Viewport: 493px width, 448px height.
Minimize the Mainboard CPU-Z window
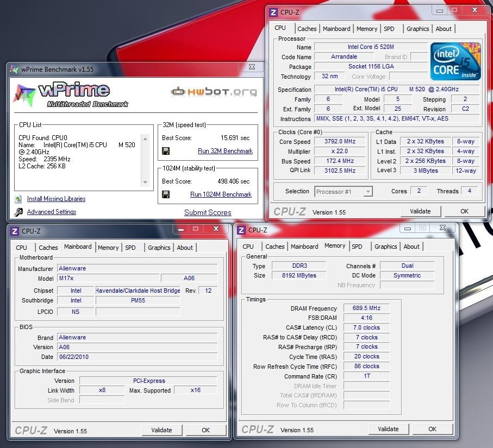(x=181, y=229)
